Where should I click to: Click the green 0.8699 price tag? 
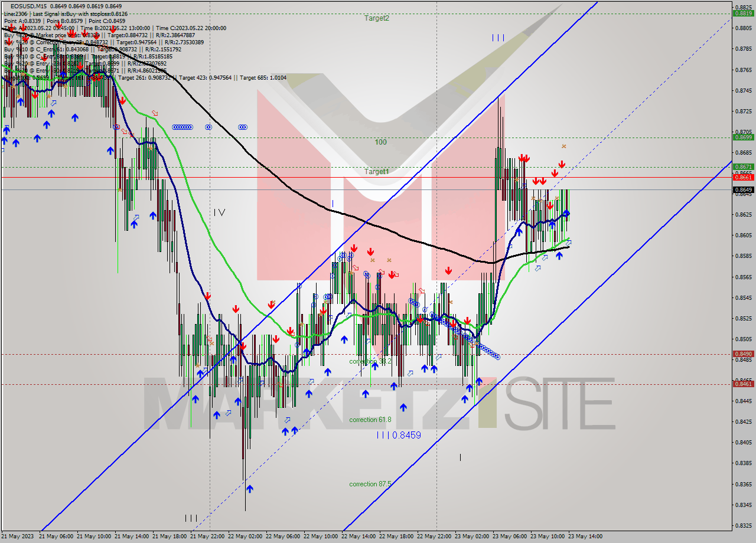(742, 137)
